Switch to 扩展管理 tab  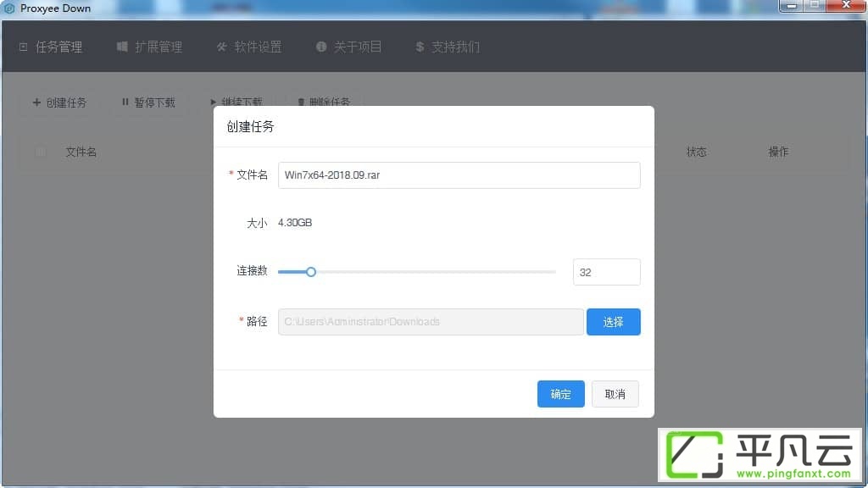[149, 47]
